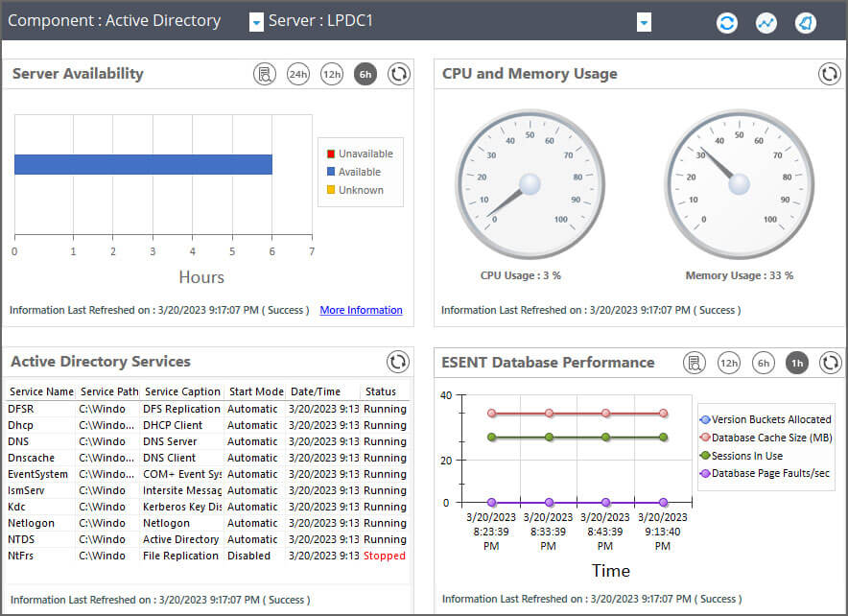Open the More Information link

click(362, 310)
